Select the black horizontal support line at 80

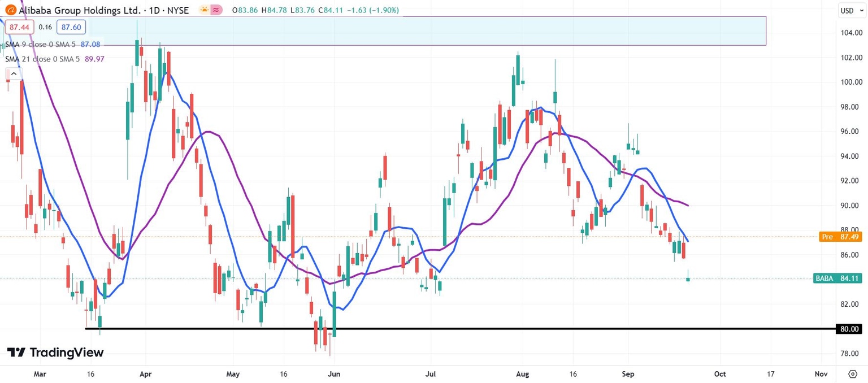pos(460,328)
